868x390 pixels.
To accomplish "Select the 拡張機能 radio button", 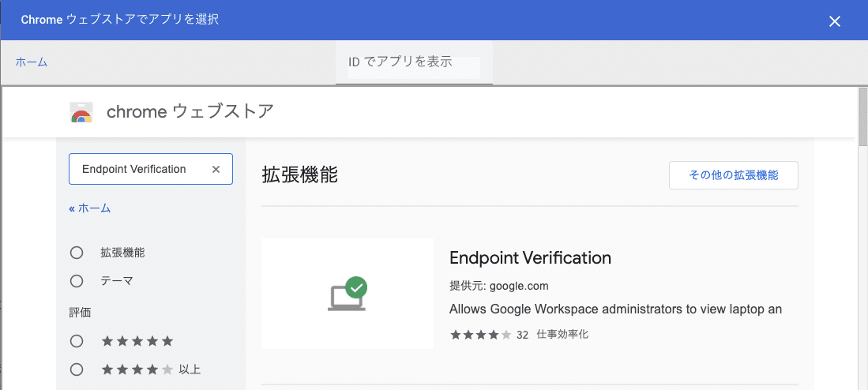I will coord(77,253).
